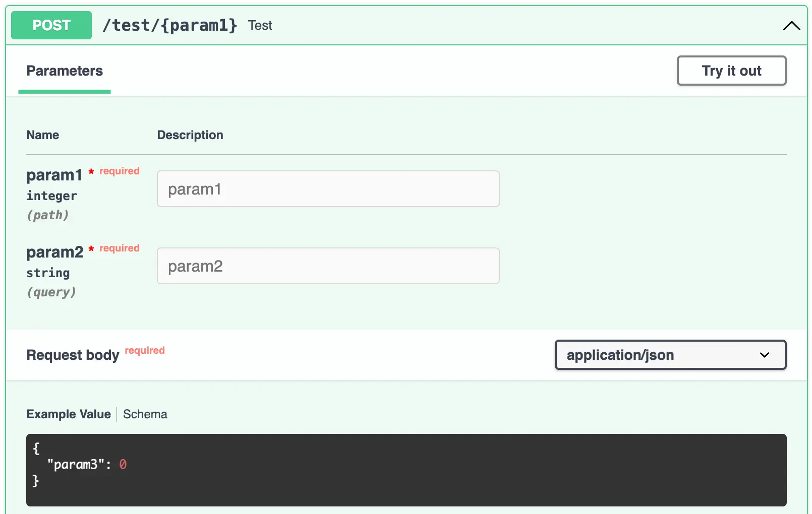
Task: Click the Name column header
Action: [42, 135]
